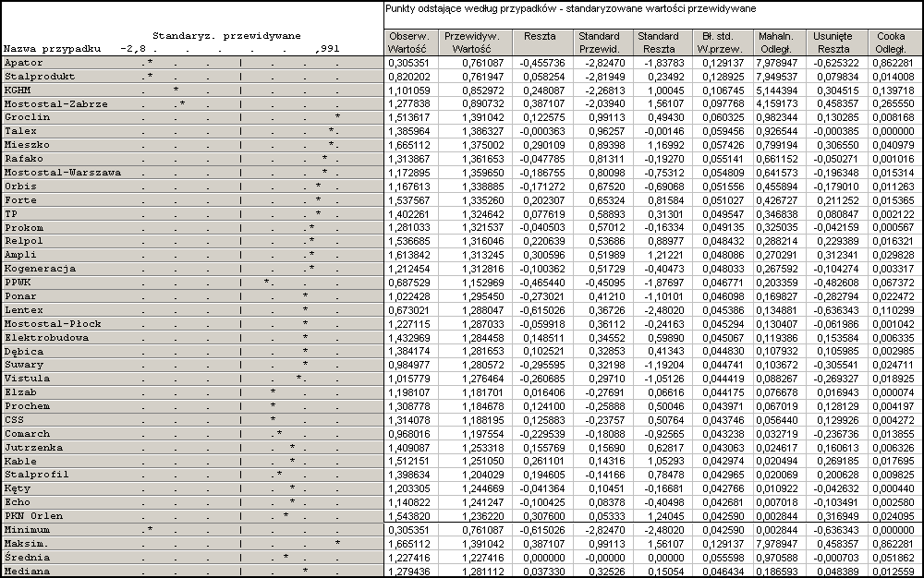
Task: Select the Stalprofil row label
Action: click(37, 475)
